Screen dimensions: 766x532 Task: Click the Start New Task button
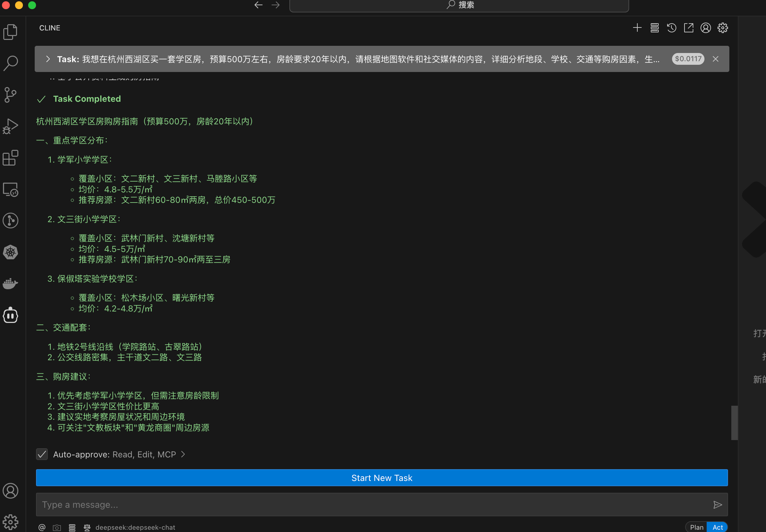click(x=382, y=478)
